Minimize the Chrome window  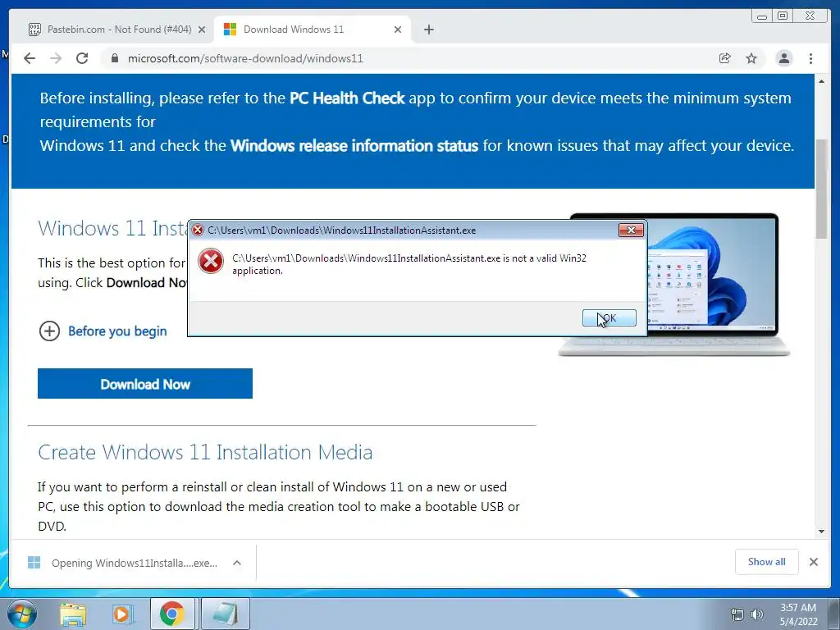click(x=761, y=16)
